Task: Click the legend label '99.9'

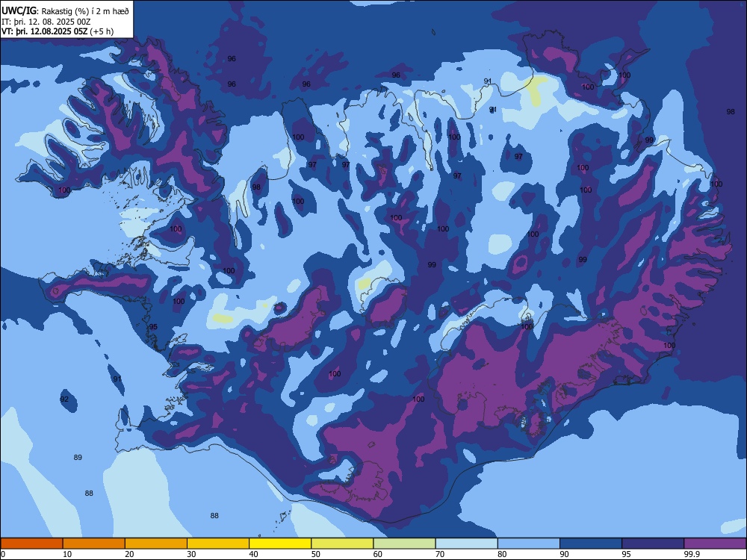Action: coord(691,554)
